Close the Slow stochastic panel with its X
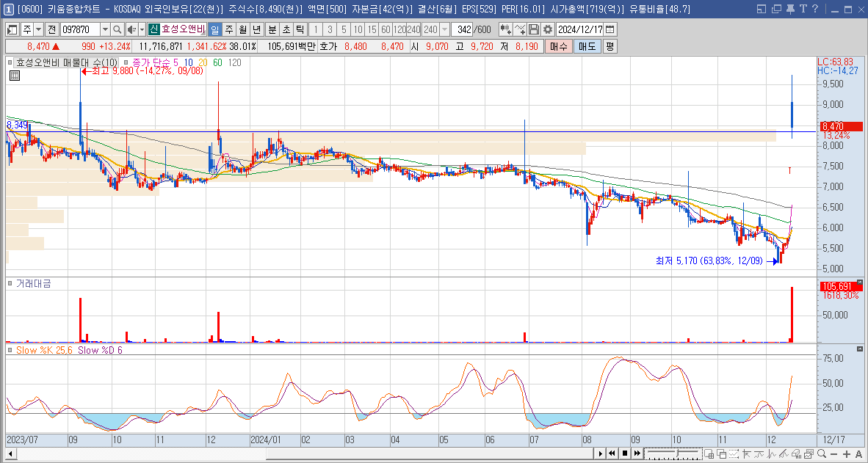The width and height of the screenshot is (868, 463). [860, 349]
